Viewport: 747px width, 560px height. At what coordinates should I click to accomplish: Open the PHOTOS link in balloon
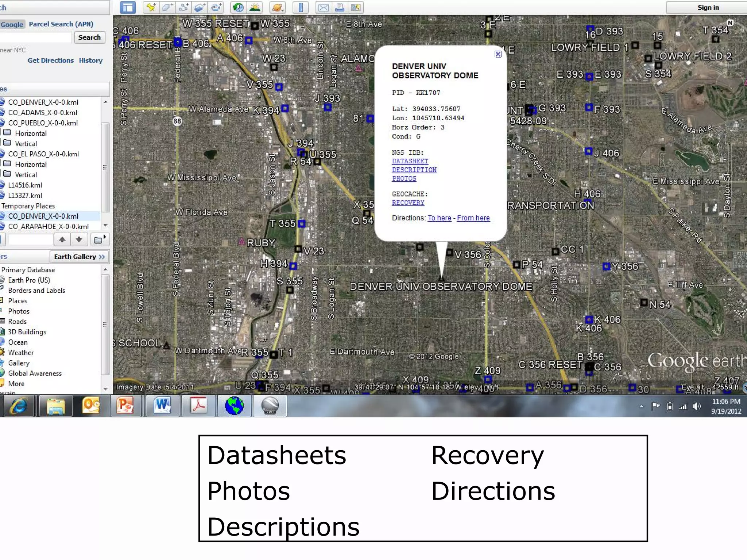tap(404, 178)
